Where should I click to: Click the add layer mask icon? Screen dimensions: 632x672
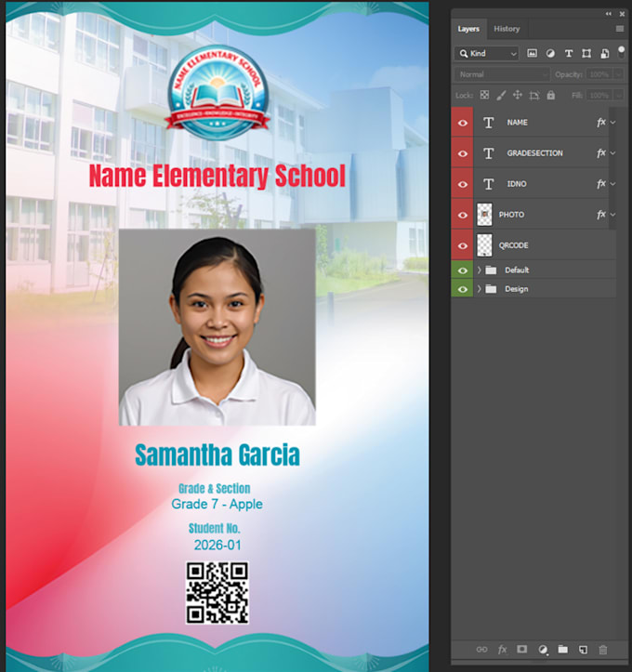click(522, 650)
